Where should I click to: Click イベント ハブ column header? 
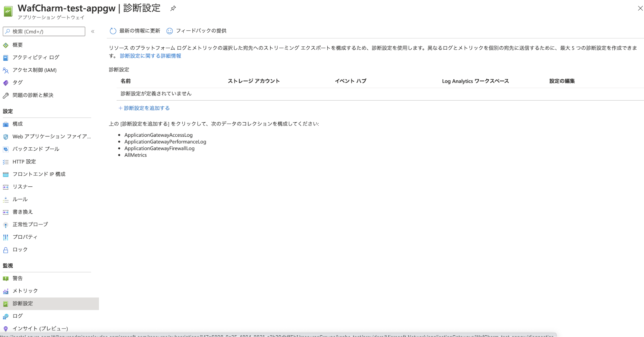click(351, 81)
